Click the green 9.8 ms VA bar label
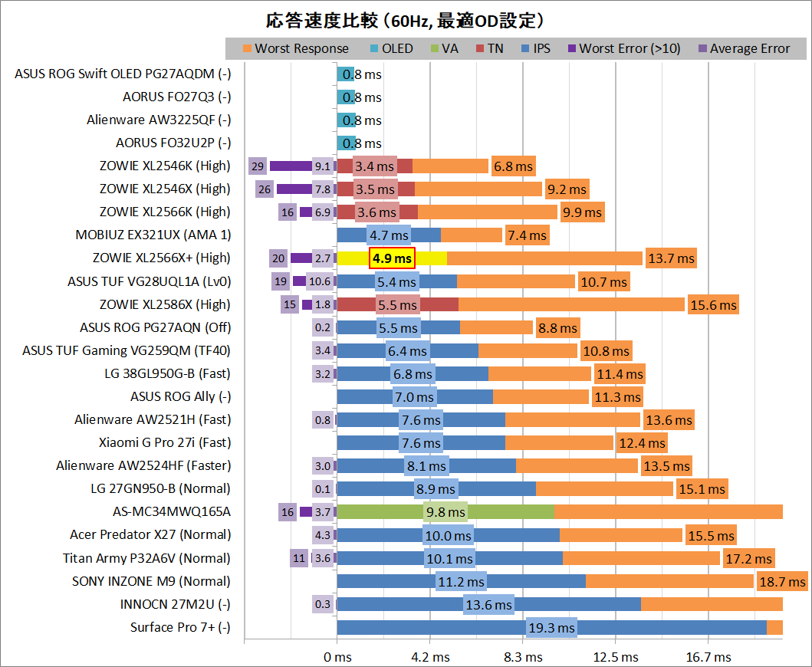The width and height of the screenshot is (812, 667). 445,512
